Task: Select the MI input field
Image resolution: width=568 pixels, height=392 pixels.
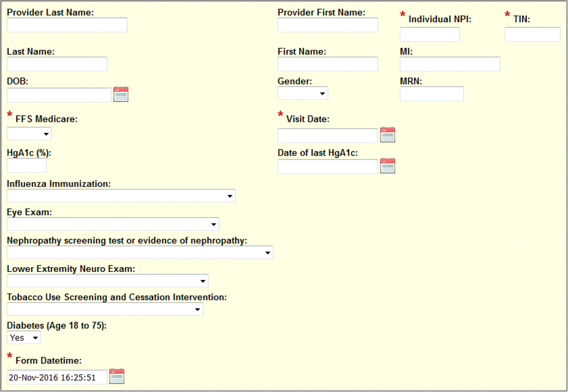Action: point(450,64)
